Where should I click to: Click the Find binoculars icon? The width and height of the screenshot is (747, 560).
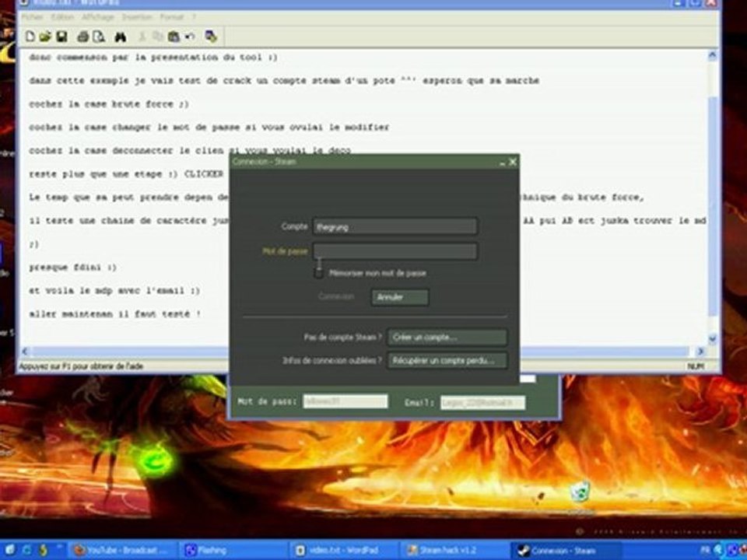[x=121, y=37]
